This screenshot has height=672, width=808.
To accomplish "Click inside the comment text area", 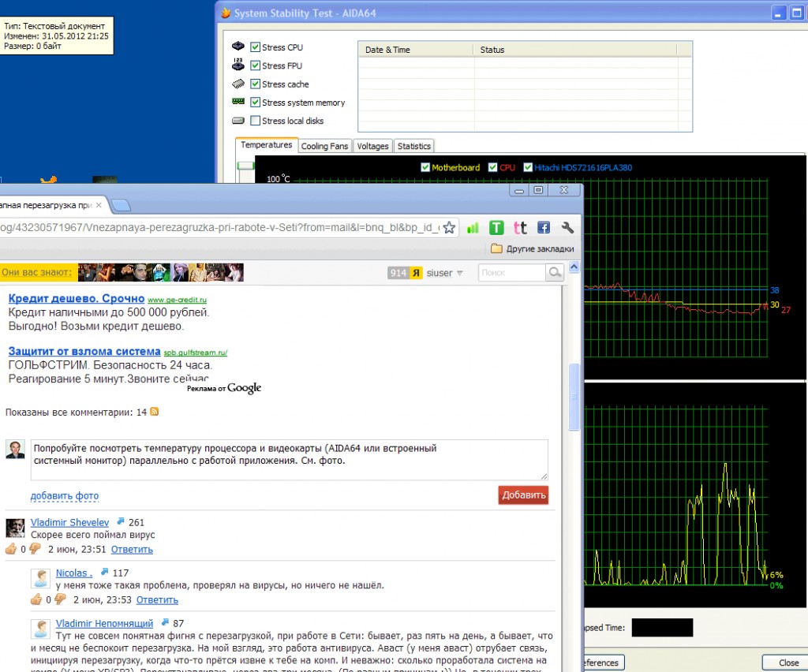I will click(x=289, y=459).
